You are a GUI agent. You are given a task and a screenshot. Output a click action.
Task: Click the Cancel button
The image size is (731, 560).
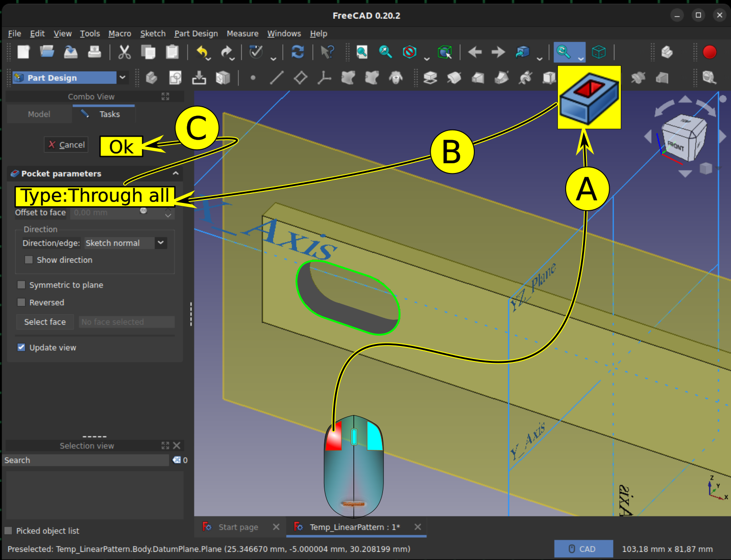66,144
